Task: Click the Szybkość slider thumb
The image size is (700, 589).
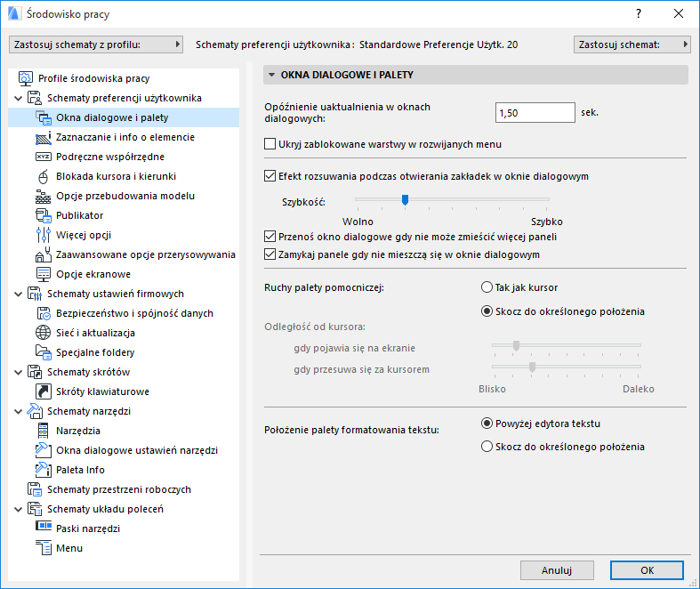Action: (x=405, y=199)
